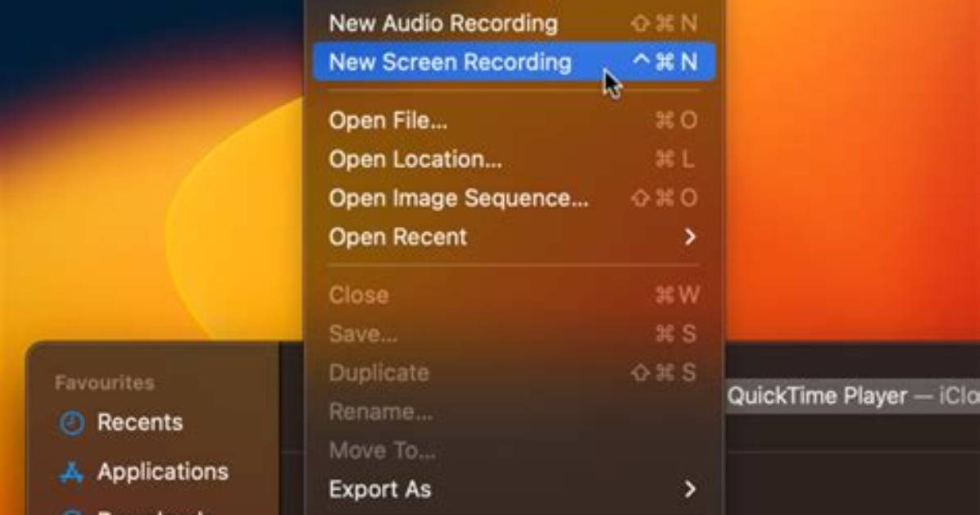
Task: Choose Open File... menu entry
Action: click(x=514, y=121)
